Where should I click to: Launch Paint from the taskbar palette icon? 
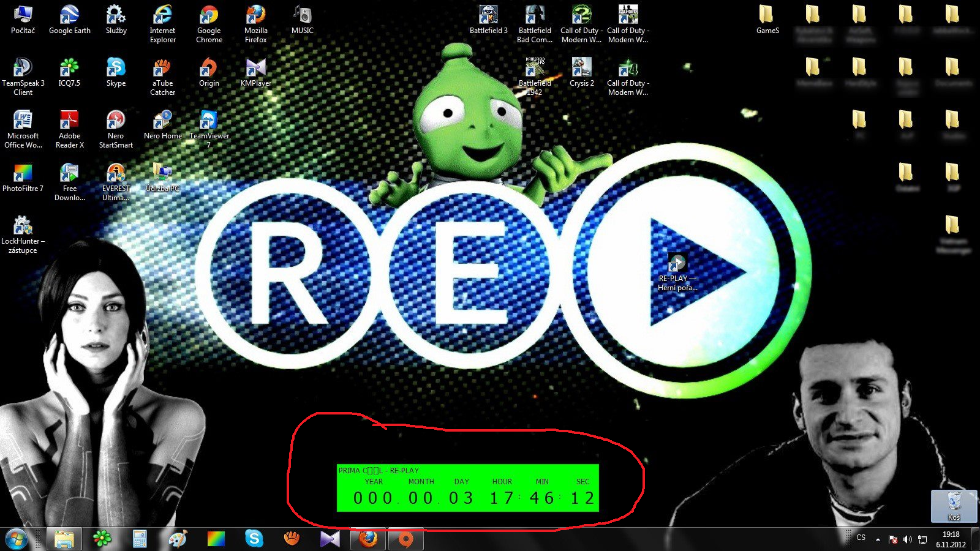pyautogui.click(x=178, y=539)
